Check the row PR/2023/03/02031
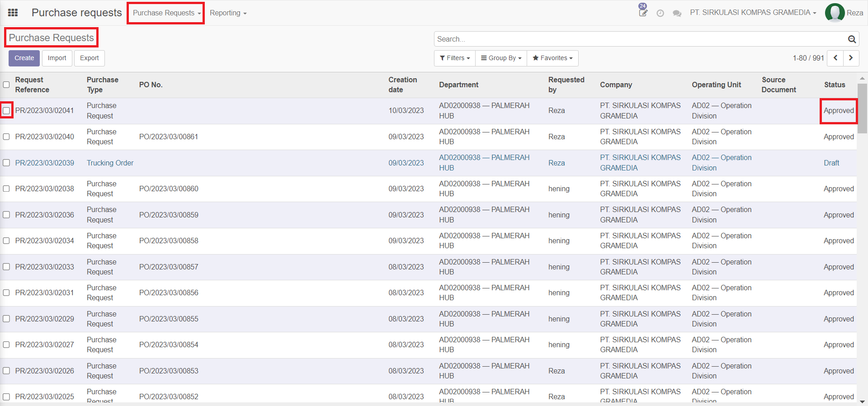 (x=6, y=293)
